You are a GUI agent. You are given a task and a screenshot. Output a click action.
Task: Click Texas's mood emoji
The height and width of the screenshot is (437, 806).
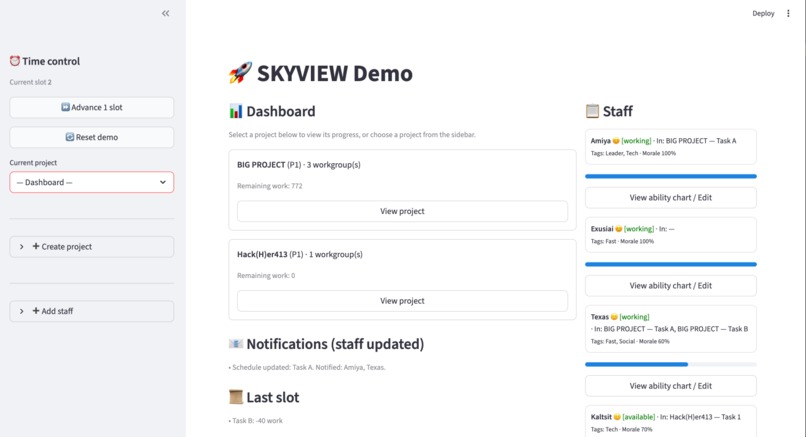pyautogui.click(x=614, y=317)
